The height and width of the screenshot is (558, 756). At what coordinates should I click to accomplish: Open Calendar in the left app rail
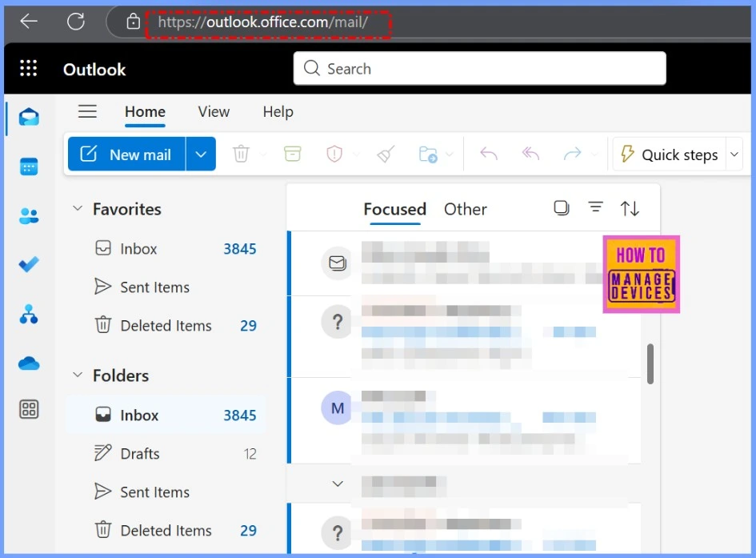29,167
